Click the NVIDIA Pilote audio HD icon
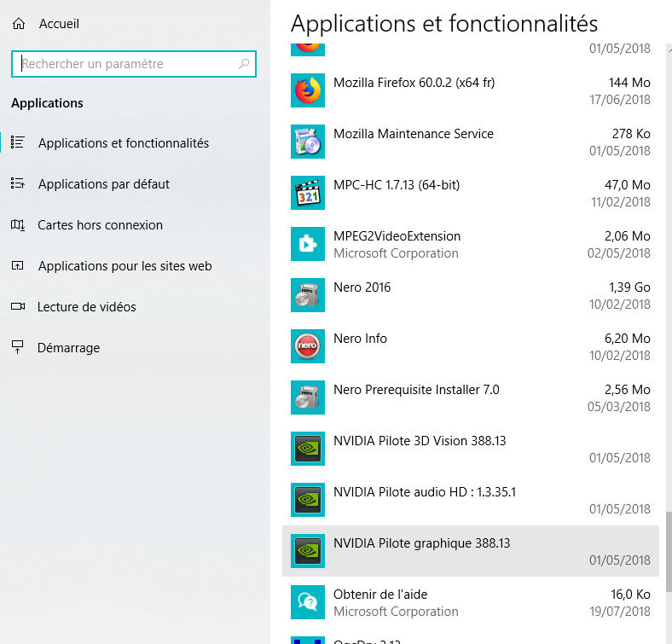This screenshot has width=672, height=644. pos(308,500)
